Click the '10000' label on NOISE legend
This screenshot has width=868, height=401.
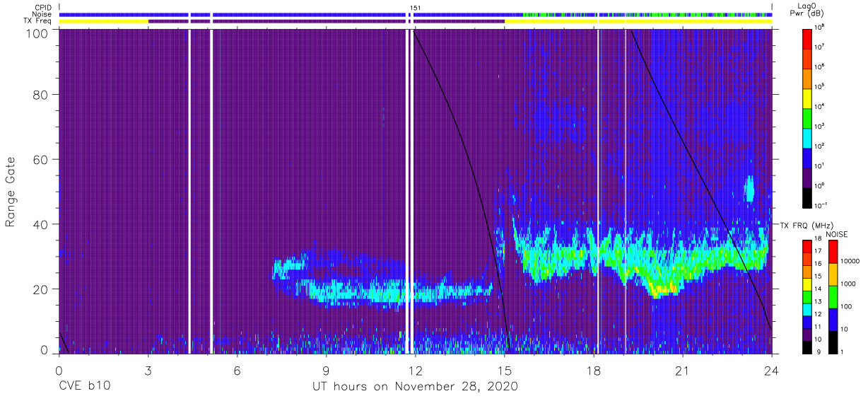(849, 261)
